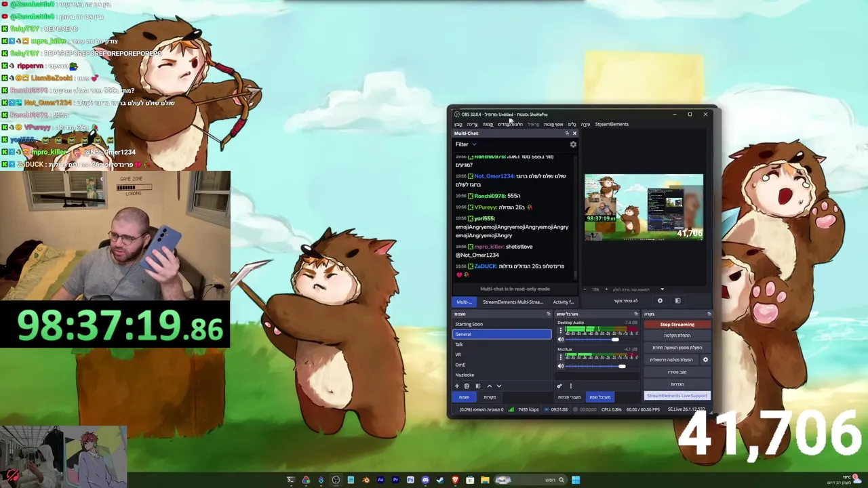Select the General scene
This screenshot has width=868, height=488.
[502, 334]
